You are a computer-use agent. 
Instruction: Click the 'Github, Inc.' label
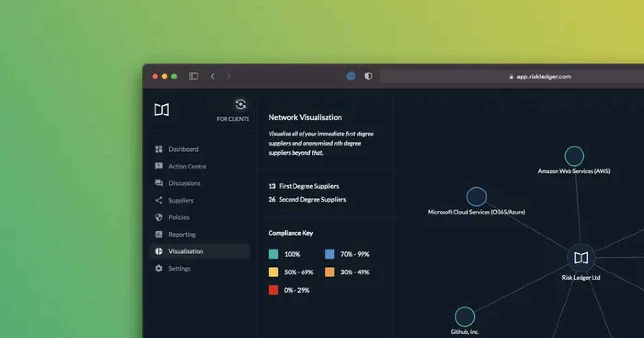pos(465,332)
